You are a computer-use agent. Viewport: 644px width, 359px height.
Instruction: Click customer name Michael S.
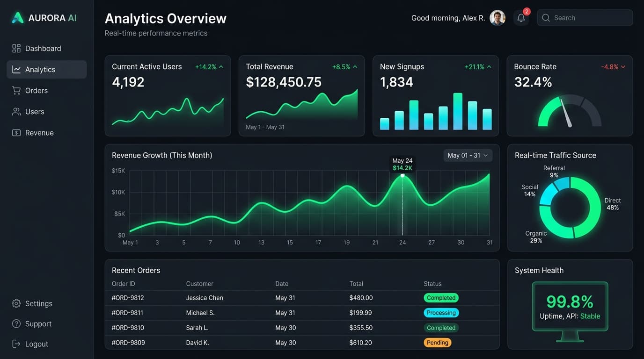pos(200,313)
